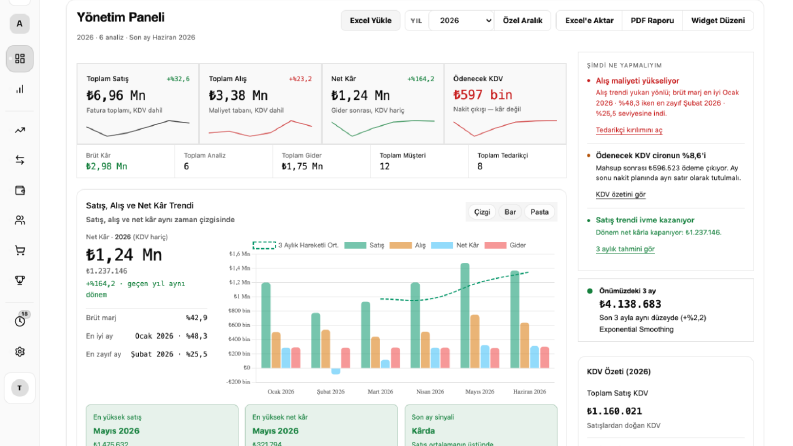Click Toplam Müşteri value 12
This screenshot has width=793, height=446.
point(384,166)
